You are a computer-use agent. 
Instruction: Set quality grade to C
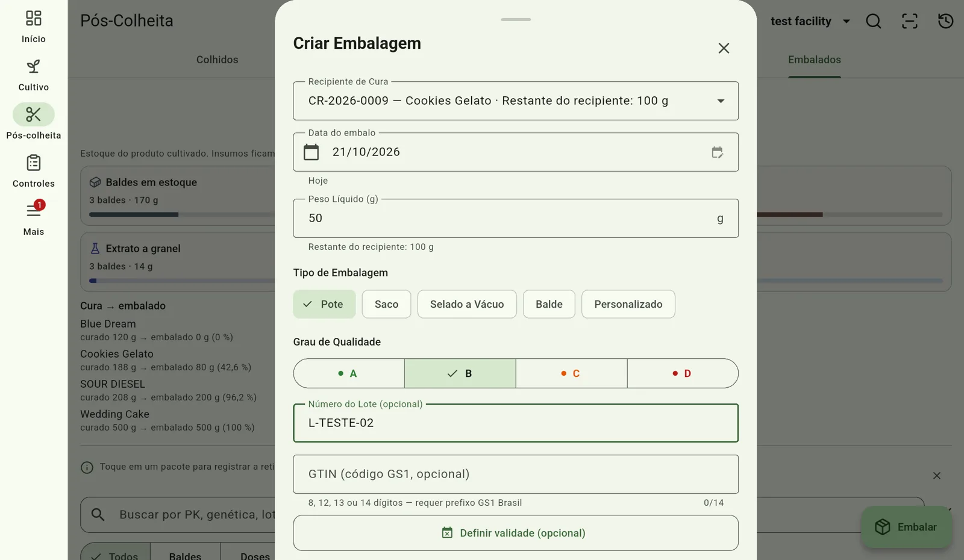571,373
